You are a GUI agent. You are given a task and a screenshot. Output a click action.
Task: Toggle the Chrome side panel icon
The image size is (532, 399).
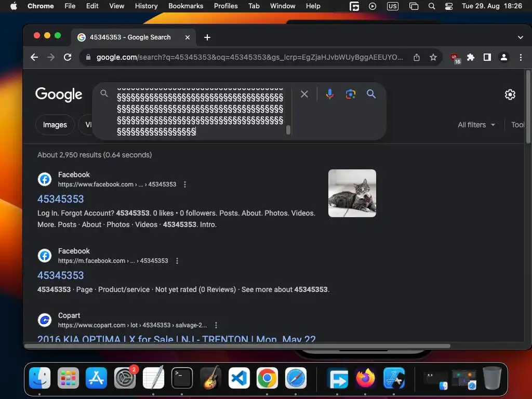coord(487,57)
